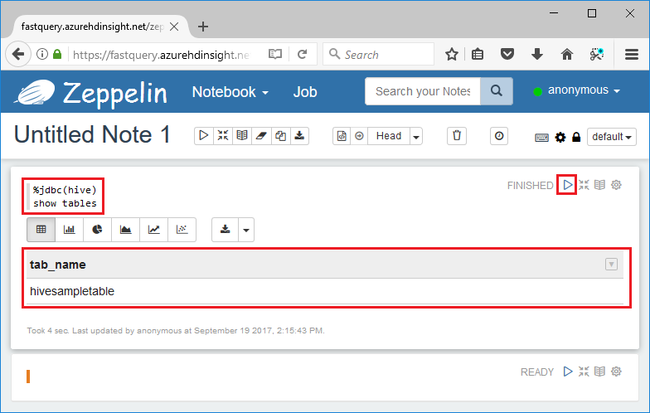Screen dimensions: 650x413
Task: Toggle show/hide output for all paragraphs
Action: click(x=242, y=136)
